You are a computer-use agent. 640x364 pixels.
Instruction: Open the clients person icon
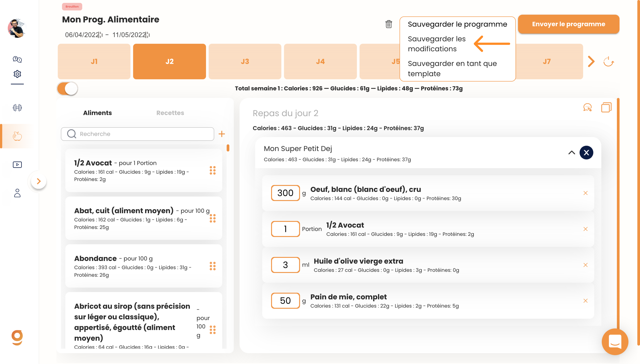[x=17, y=193]
